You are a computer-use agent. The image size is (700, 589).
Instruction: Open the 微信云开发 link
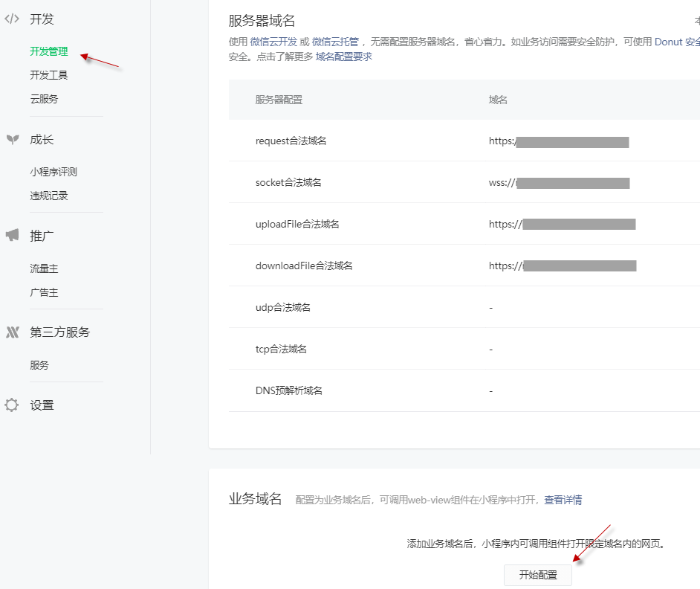click(273, 42)
